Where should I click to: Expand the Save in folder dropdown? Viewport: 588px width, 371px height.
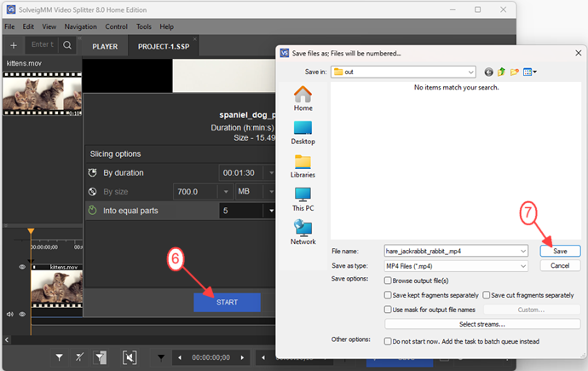(x=470, y=72)
